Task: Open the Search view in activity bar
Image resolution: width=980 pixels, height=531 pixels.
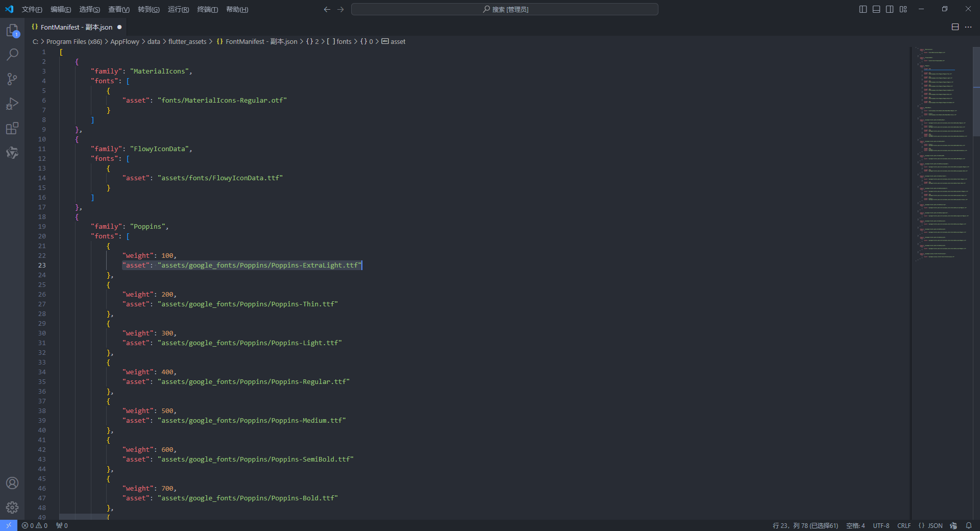Action: click(12, 55)
